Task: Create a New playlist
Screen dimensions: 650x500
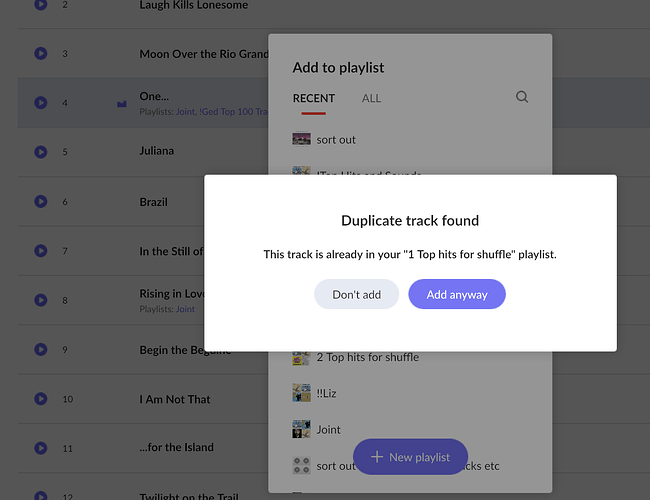Action: point(410,457)
